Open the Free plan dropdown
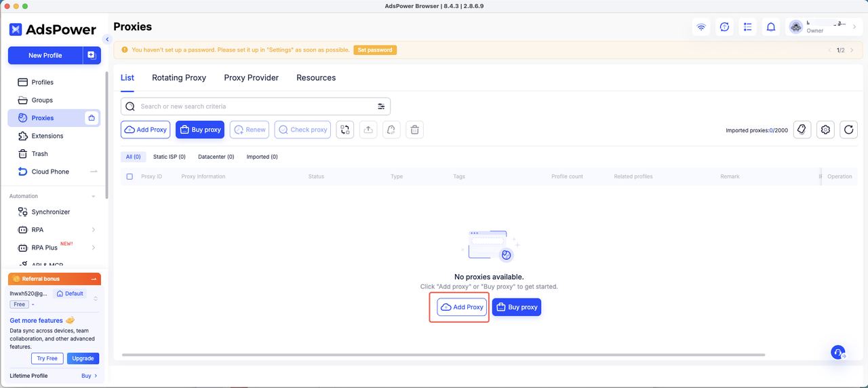Viewport: 868px width, 388px height. click(x=19, y=305)
